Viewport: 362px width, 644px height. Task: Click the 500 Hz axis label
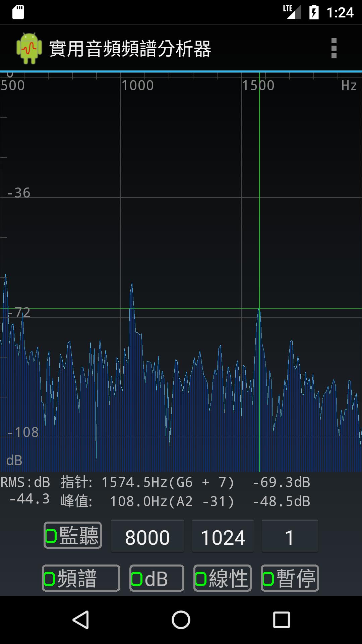click(13, 86)
